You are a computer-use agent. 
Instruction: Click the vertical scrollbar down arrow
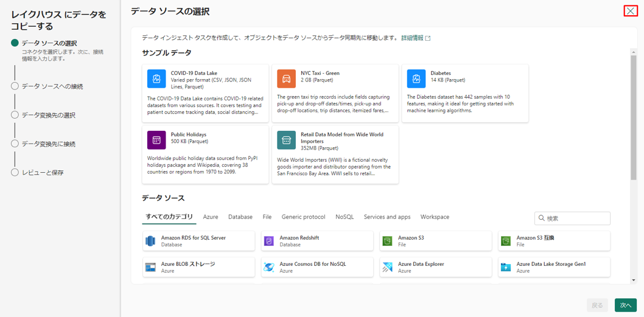(x=634, y=280)
